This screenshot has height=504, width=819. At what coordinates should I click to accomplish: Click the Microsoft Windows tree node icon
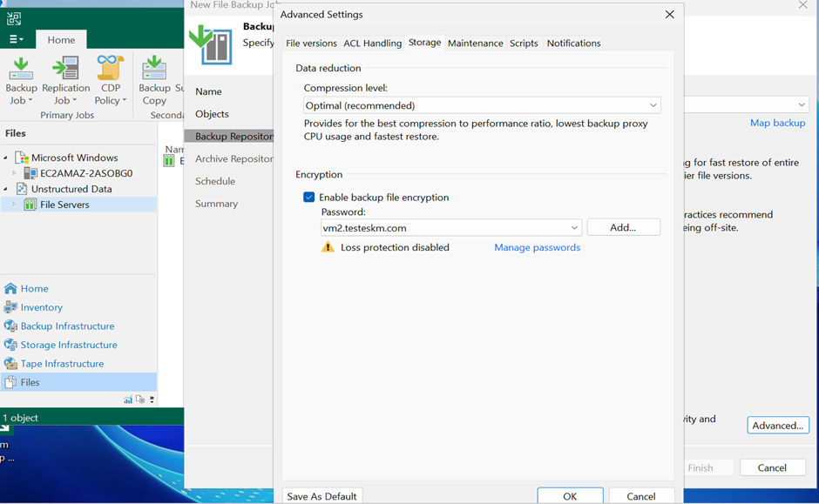(22, 158)
